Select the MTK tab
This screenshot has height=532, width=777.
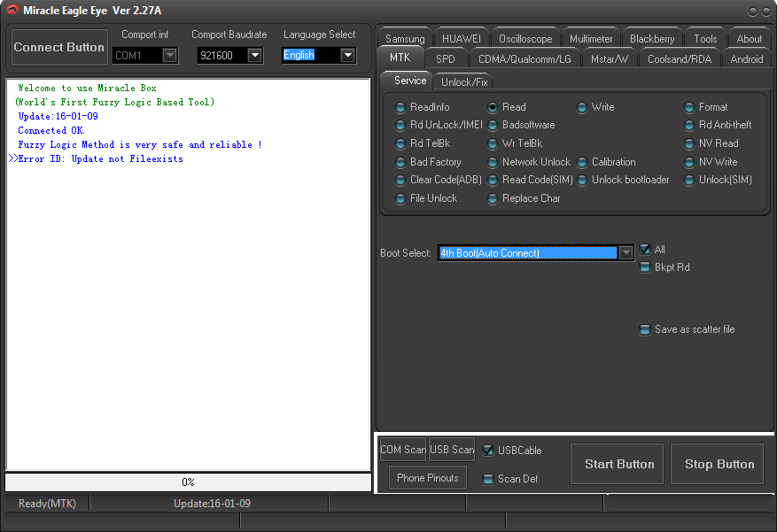tap(400, 58)
